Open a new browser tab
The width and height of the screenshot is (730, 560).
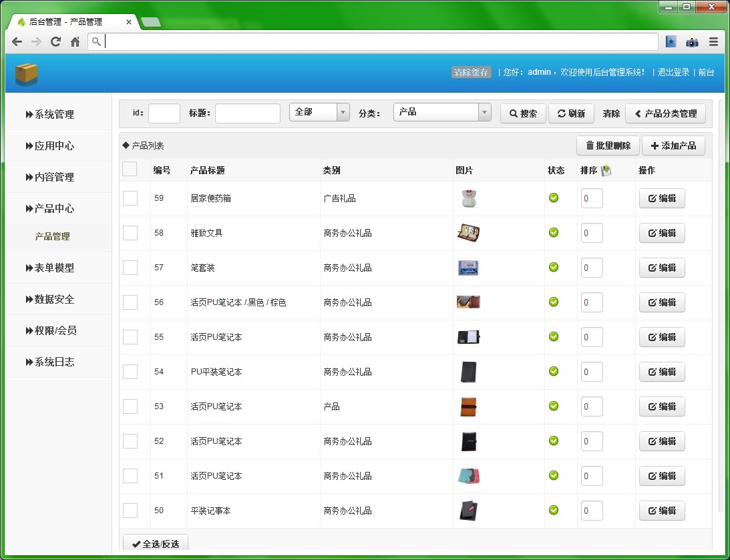[150, 22]
